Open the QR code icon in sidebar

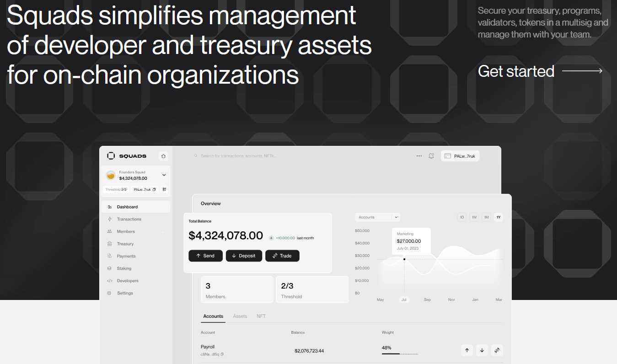[x=164, y=189]
